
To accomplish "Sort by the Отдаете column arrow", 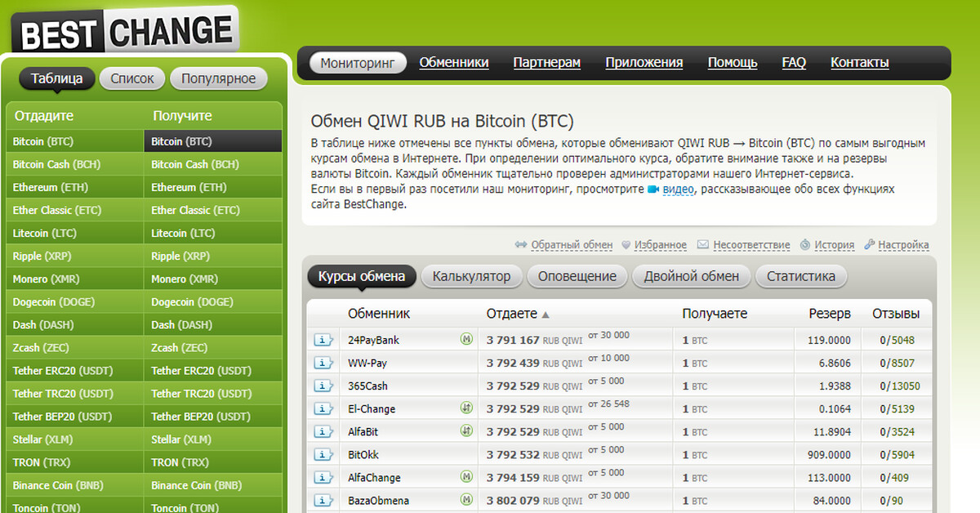I will pos(546,314).
